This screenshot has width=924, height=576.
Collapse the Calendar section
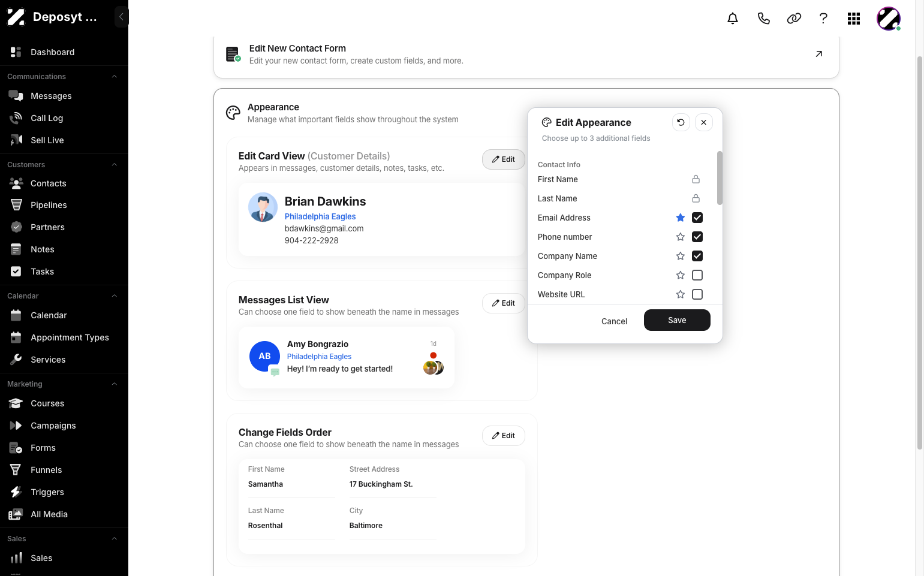[114, 296]
